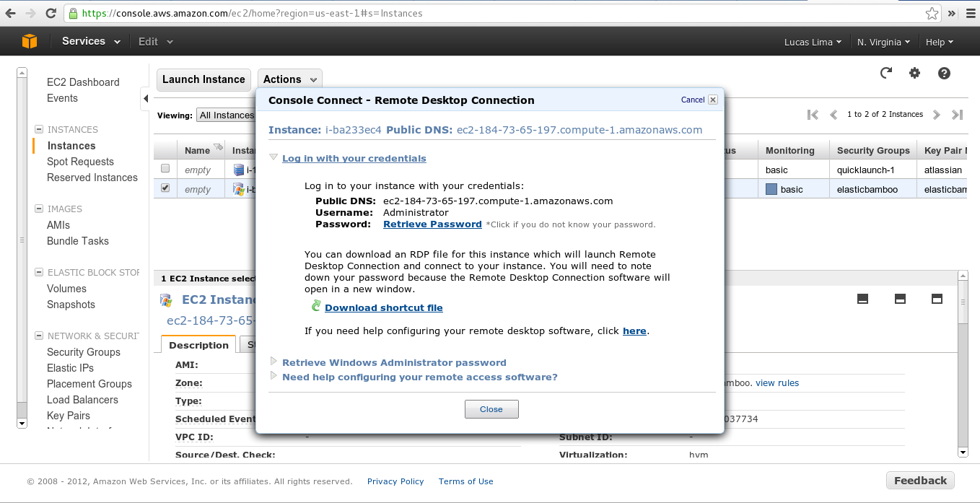This screenshot has height=503, width=980.
Task: Bookmark this page with star icon
Action: pos(932,13)
